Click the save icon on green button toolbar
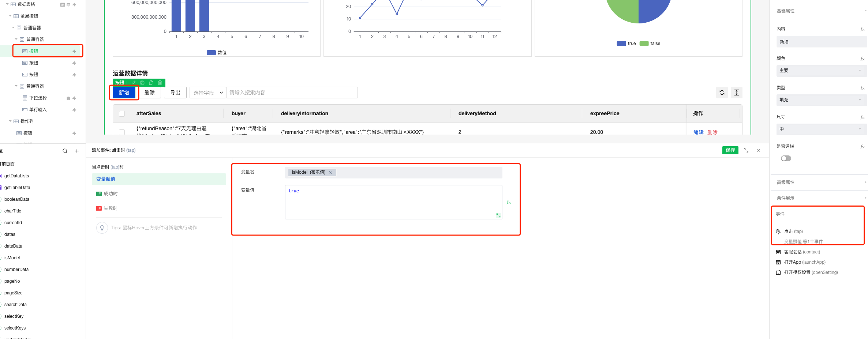Screen dimensions: 868x339 142,83
